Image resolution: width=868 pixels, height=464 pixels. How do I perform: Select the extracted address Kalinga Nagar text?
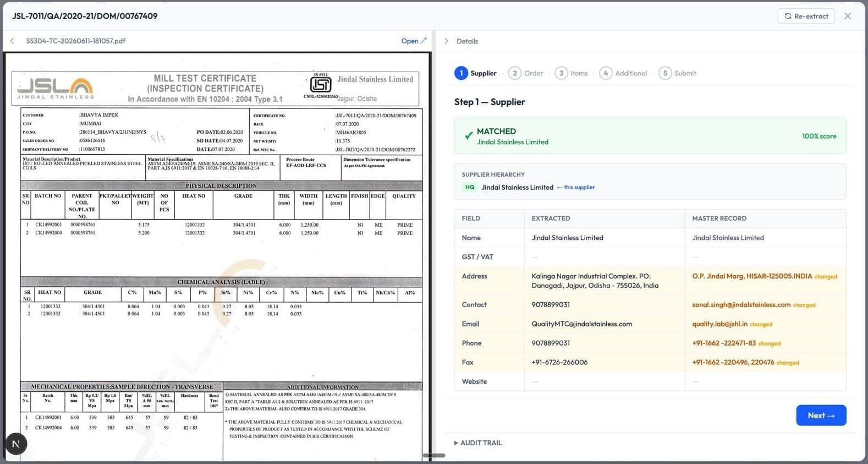coord(595,281)
